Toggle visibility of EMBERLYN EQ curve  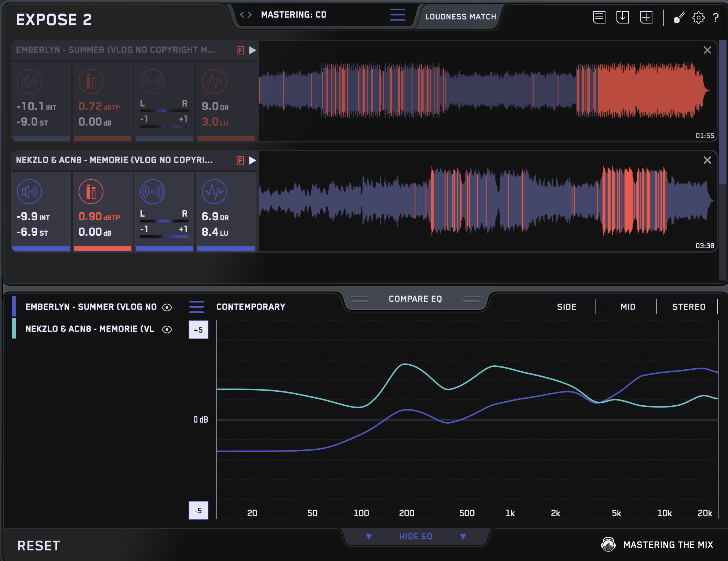coord(167,307)
